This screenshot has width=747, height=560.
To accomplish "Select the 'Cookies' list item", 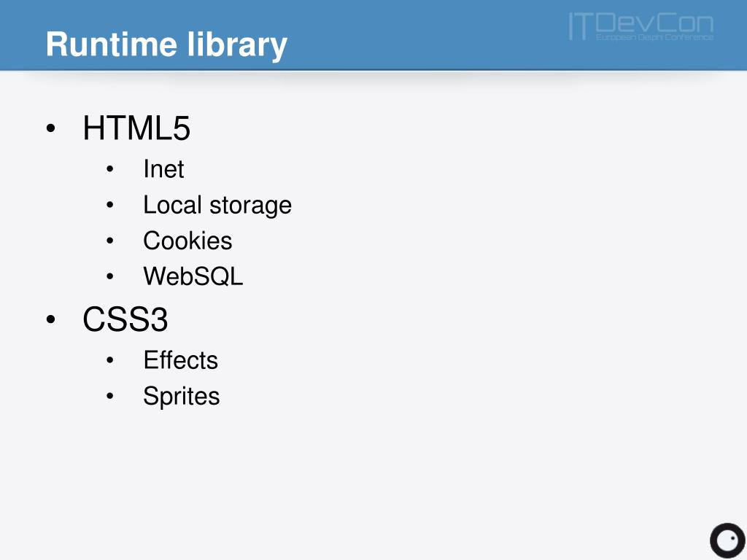I will [x=187, y=241].
